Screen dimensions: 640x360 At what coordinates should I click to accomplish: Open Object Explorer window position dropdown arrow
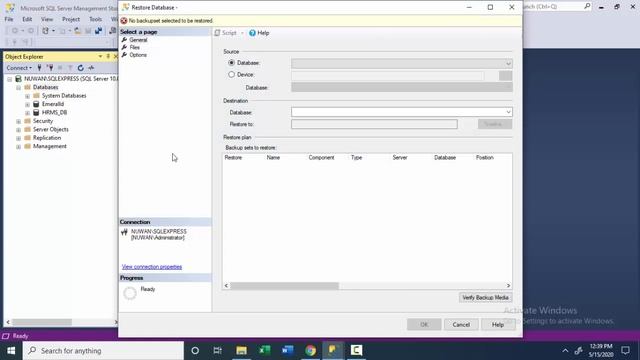pyautogui.click(x=100, y=56)
